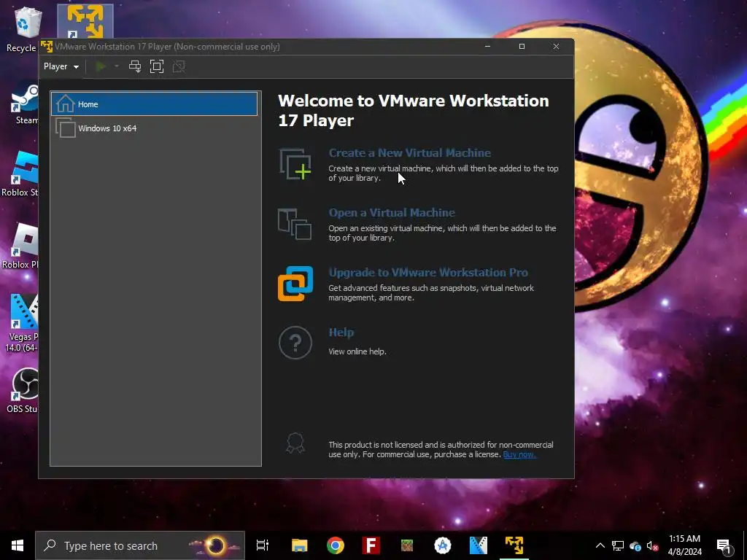Click the VMware Player taskbar icon
Viewport: 747px width, 560px height.
pyautogui.click(x=514, y=545)
